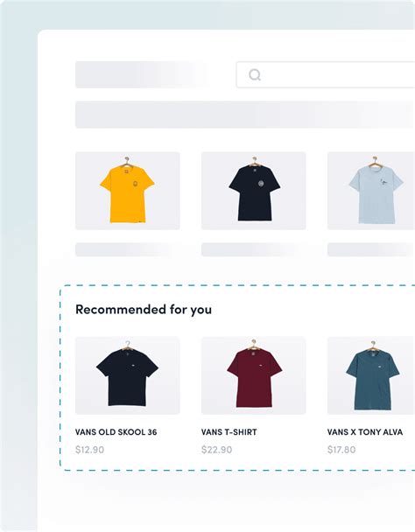The height and width of the screenshot is (532, 415).
Task: Click the placeholder logo bar beside search
Action: 142,74
